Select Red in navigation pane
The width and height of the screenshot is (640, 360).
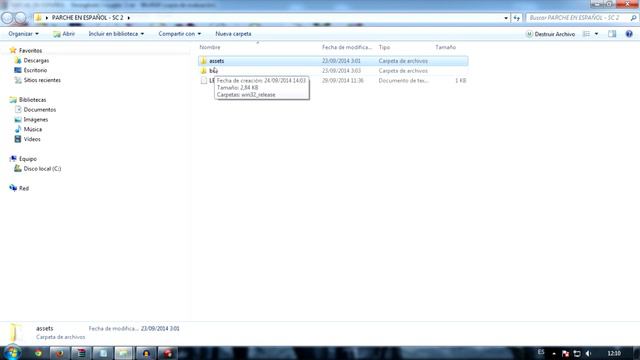[x=24, y=188]
